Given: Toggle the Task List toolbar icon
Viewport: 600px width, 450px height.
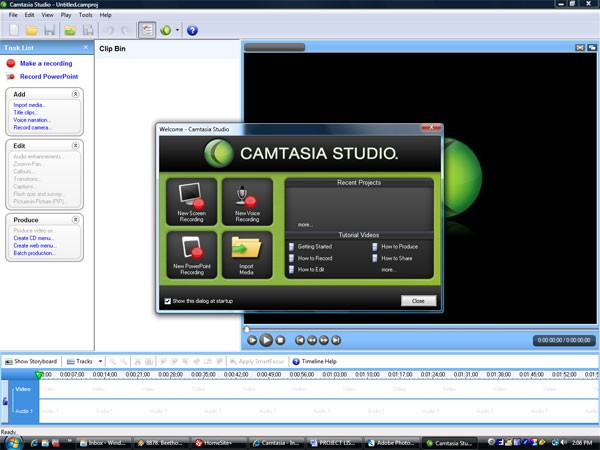Looking at the screenshot, I should tap(147, 31).
